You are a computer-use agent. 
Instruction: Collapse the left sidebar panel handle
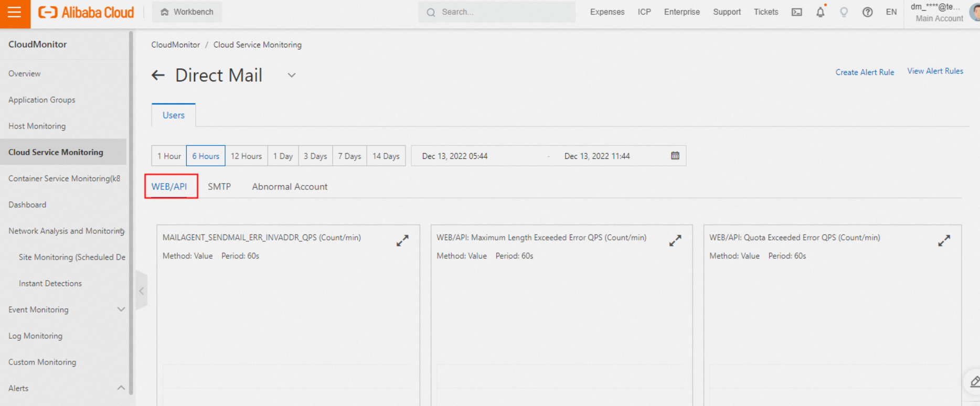click(141, 291)
